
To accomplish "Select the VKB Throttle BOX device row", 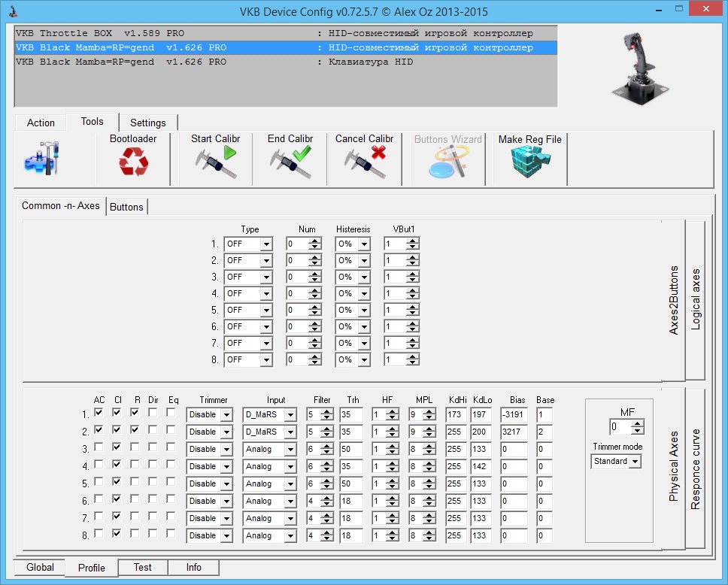I will pos(286,33).
